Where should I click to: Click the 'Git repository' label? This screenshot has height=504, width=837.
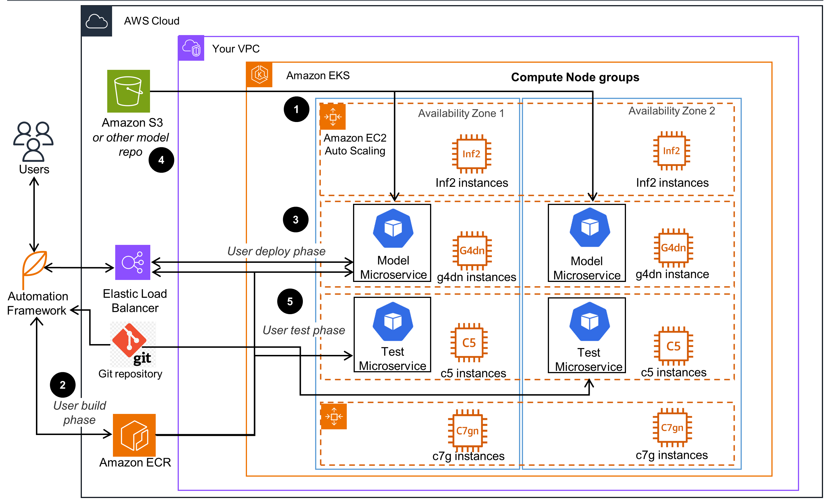point(130,374)
